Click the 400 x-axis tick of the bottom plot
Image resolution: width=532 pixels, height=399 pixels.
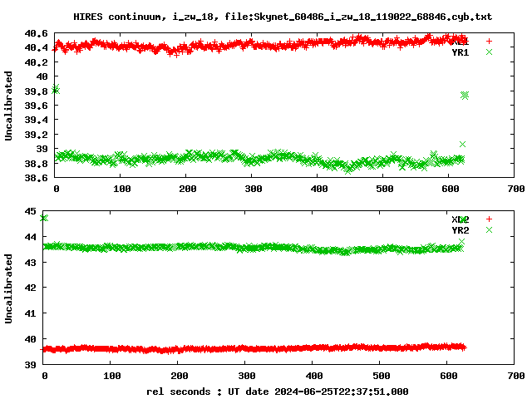click(314, 376)
